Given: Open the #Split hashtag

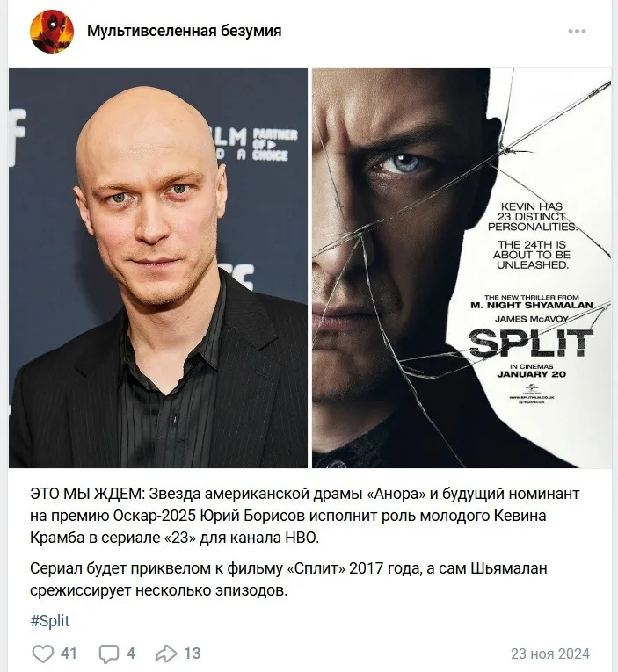Looking at the screenshot, I should (50, 620).
